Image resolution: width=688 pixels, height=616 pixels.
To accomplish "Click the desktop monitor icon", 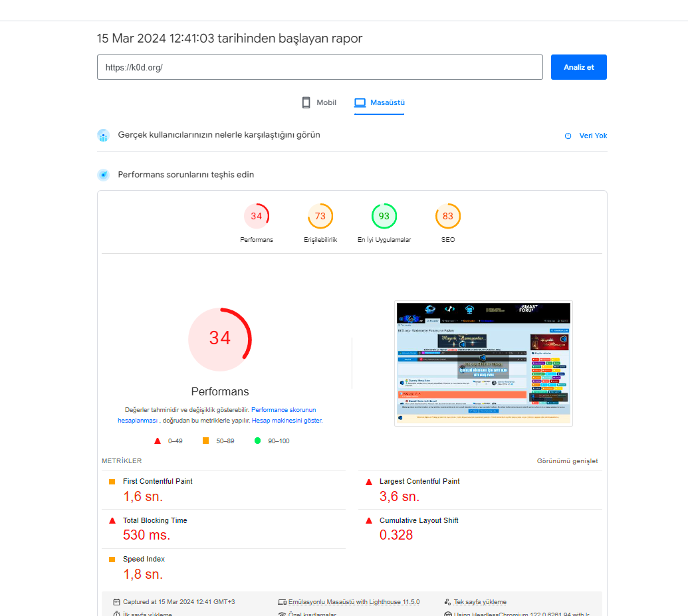I will point(360,102).
